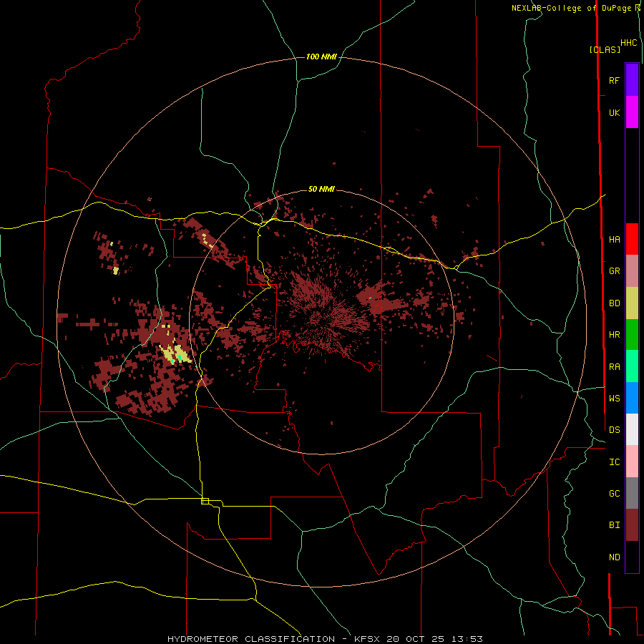Click the RF legend label
Image resolution: width=644 pixels, height=644 pixels.
point(614,80)
